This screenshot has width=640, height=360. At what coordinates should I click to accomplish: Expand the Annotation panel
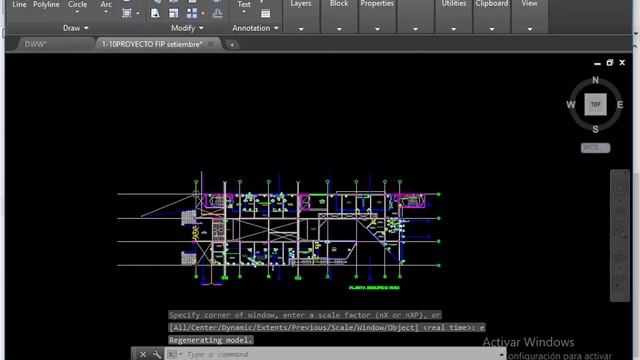[256, 28]
